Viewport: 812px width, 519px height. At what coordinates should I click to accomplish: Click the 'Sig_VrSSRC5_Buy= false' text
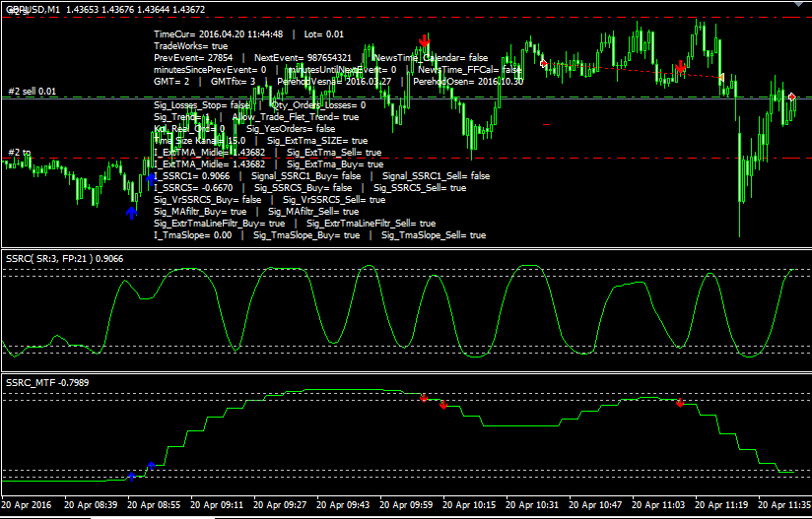(x=208, y=200)
